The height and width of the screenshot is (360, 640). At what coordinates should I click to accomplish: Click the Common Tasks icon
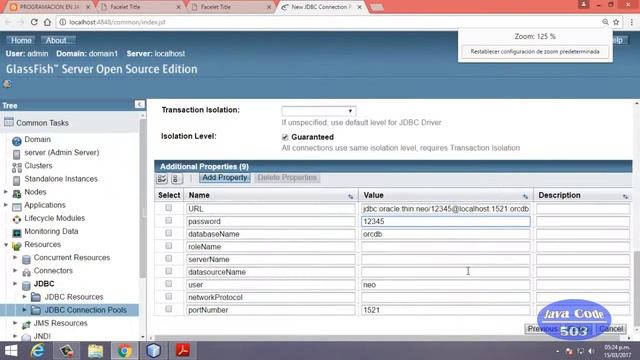coord(9,122)
